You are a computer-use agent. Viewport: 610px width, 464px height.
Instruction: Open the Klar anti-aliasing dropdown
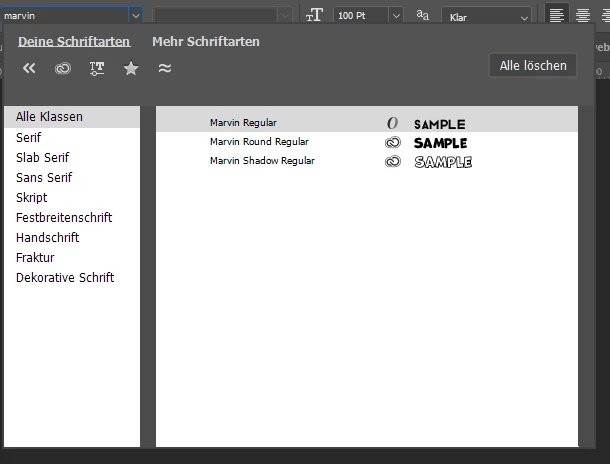click(486, 17)
